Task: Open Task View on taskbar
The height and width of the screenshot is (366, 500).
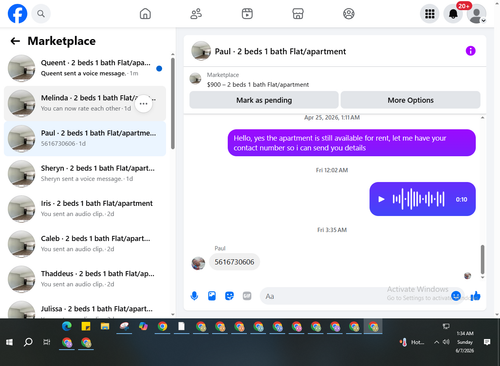Action: point(47,342)
